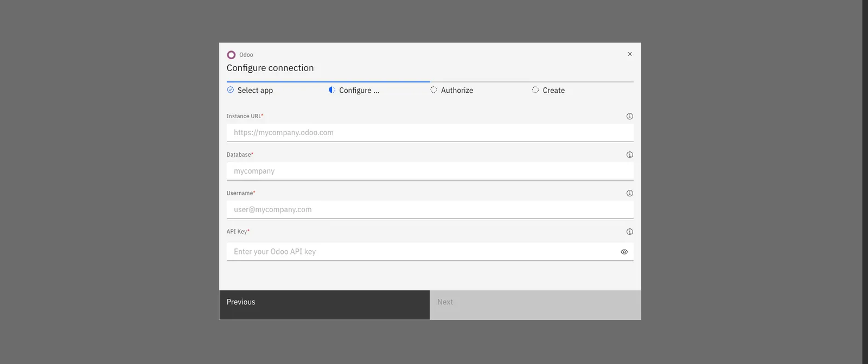Screen dimensions: 868x364
Task: Click the Username label
Action: tap(241, 193)
